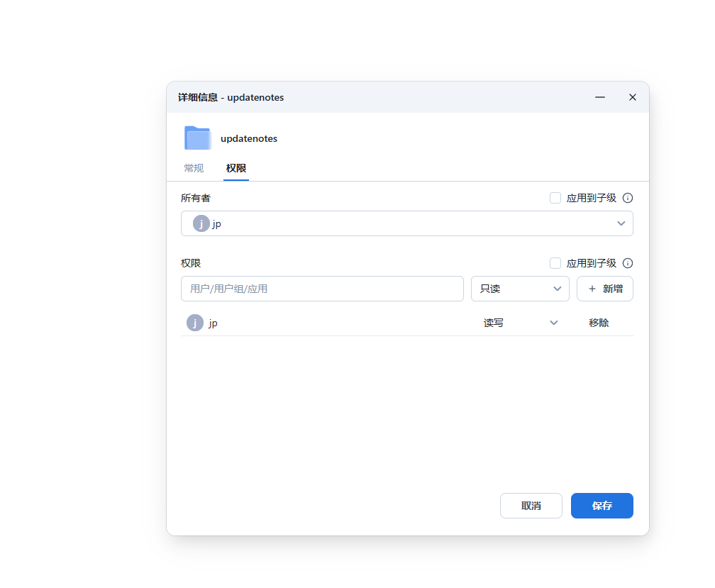The height and width of the screenshot is (588, 715).
Task: Focus the 用户/用户组/应用 input field
Action: tap(322, 289)
